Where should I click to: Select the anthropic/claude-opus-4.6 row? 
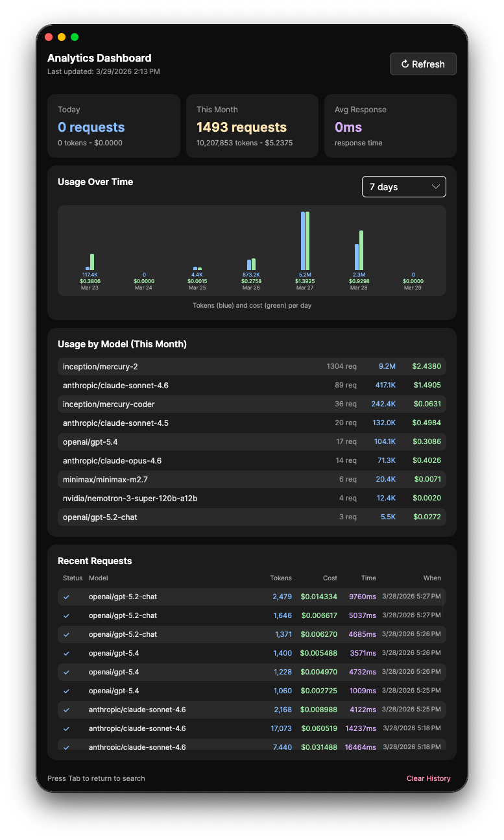point(252,460)
